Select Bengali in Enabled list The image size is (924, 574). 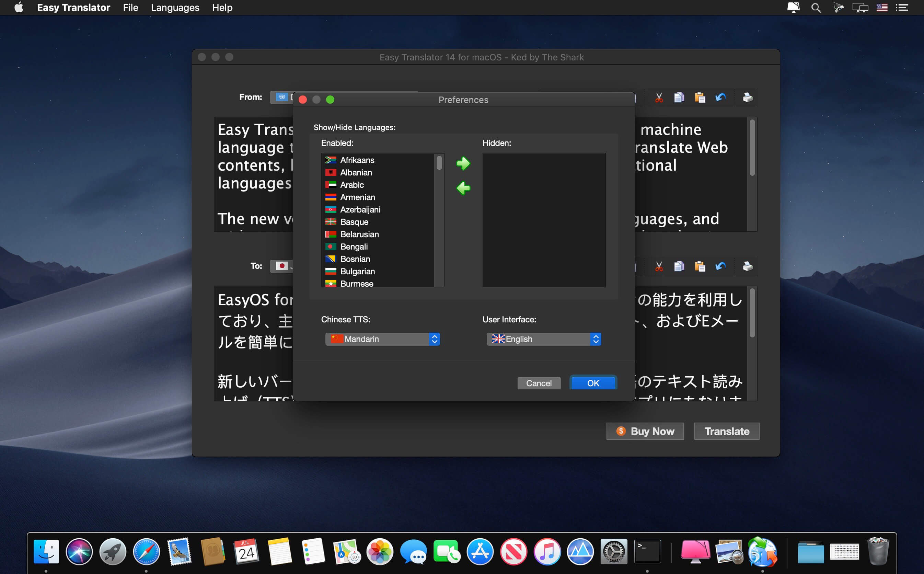coord(378,246)
